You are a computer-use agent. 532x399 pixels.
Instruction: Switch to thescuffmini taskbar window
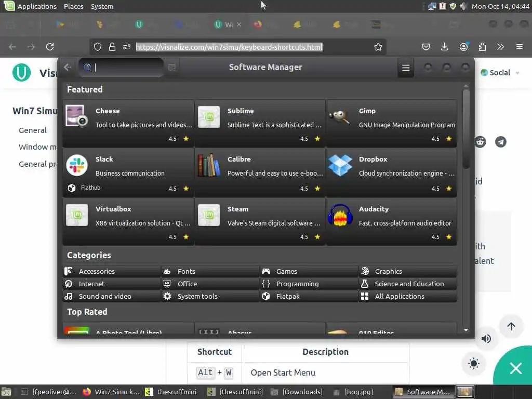tap(171, 392)
